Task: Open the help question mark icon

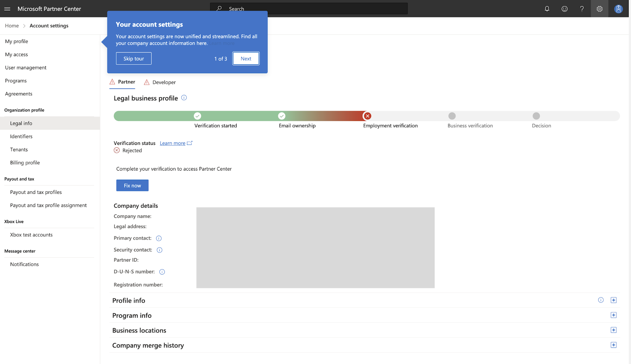Action: click(582, 9)
